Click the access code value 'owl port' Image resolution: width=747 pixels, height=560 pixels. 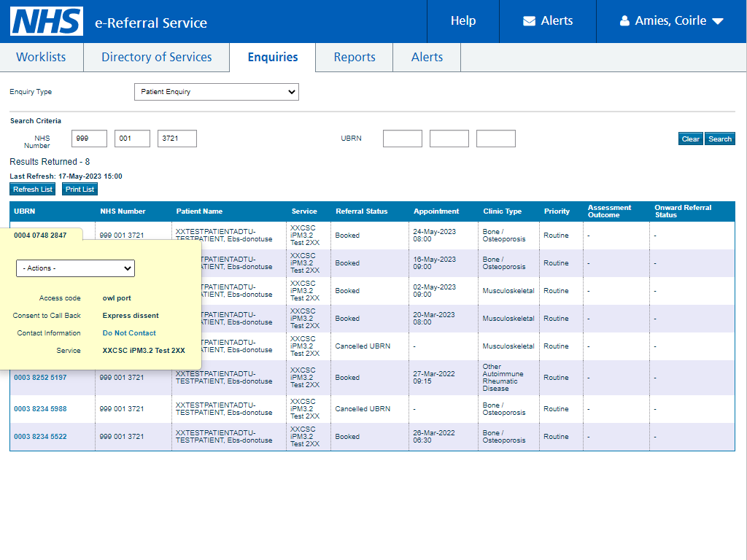coord(117,298)
